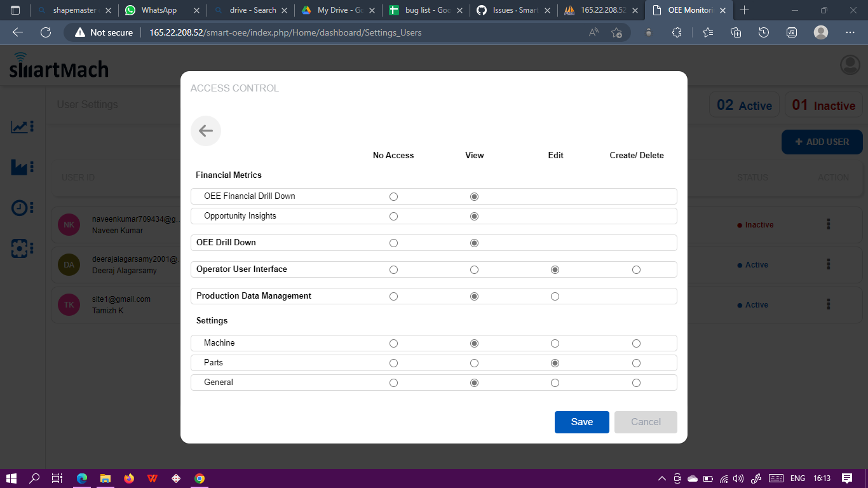Viewport: 868px width, 488px height.
Task: Set OEE Drill Down to View access
Action: [x=474, y=243]
